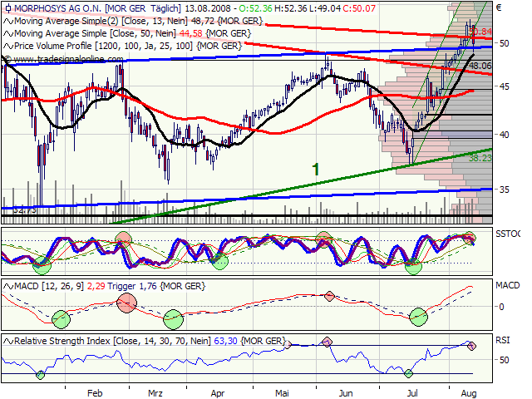
Task: Click the '32.73' support level label
Action: coord(24,210)
